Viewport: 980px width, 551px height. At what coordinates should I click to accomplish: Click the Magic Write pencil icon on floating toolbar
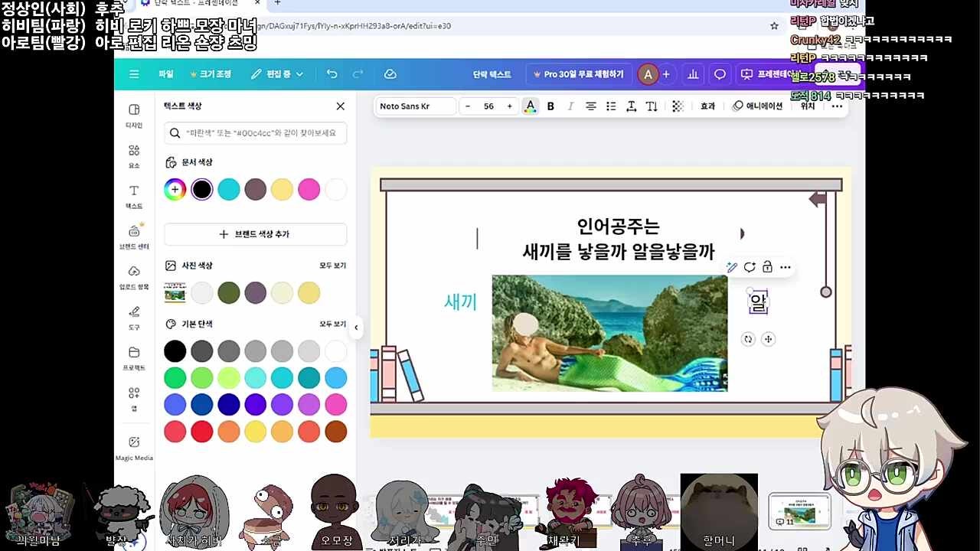point(732,267)
